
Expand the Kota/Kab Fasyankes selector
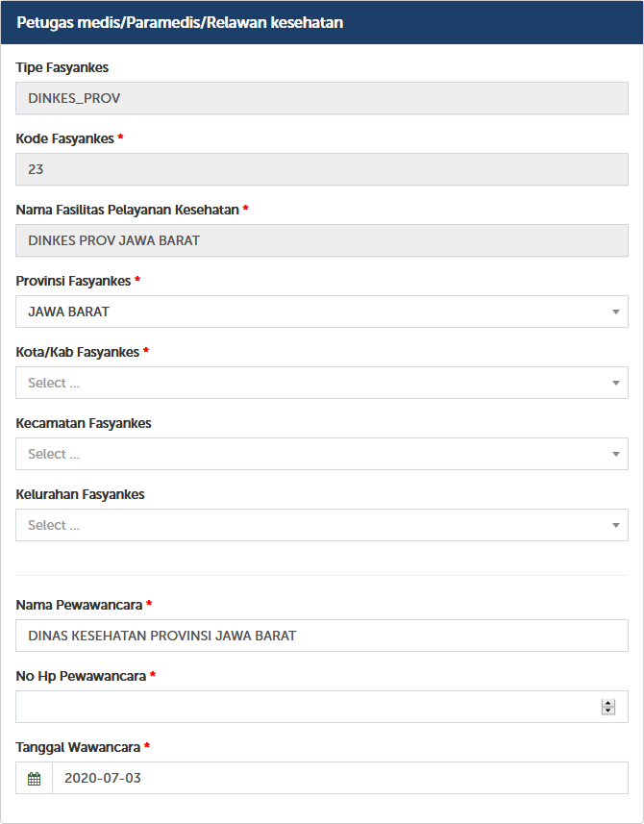click(321, 383)
